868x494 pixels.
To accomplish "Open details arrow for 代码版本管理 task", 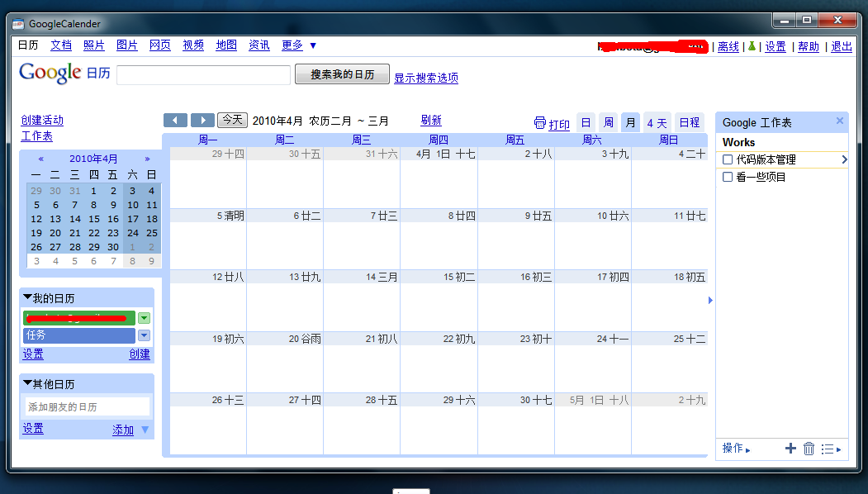I will tap(844, 159).
